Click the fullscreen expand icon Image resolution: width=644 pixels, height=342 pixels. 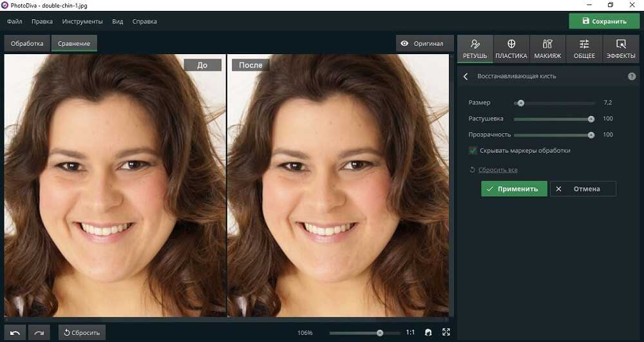(446, 332)
